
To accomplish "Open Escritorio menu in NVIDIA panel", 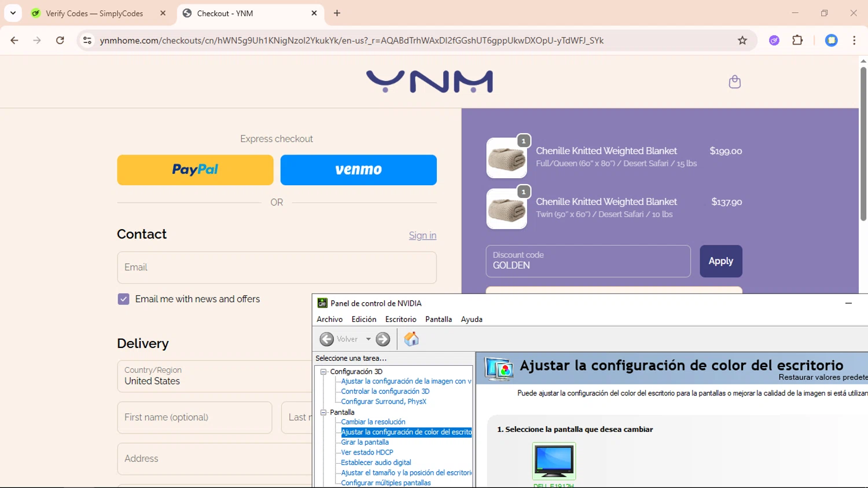I will (400, 320).
